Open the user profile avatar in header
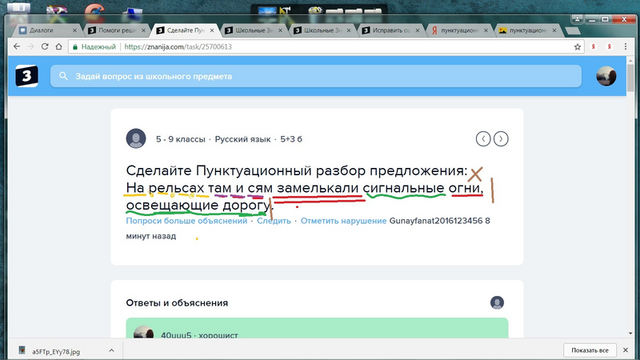This screenshot has height=360, width=640. pos(606,76)
